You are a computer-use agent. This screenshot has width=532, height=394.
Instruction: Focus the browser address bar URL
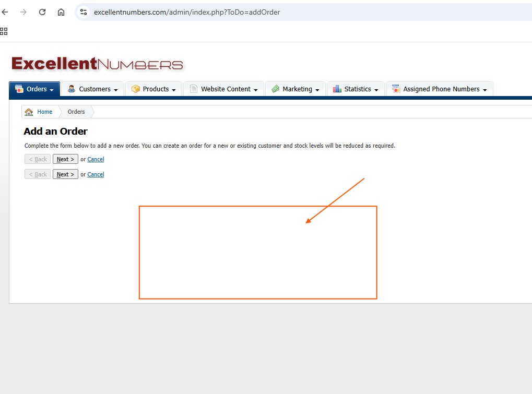187,12
